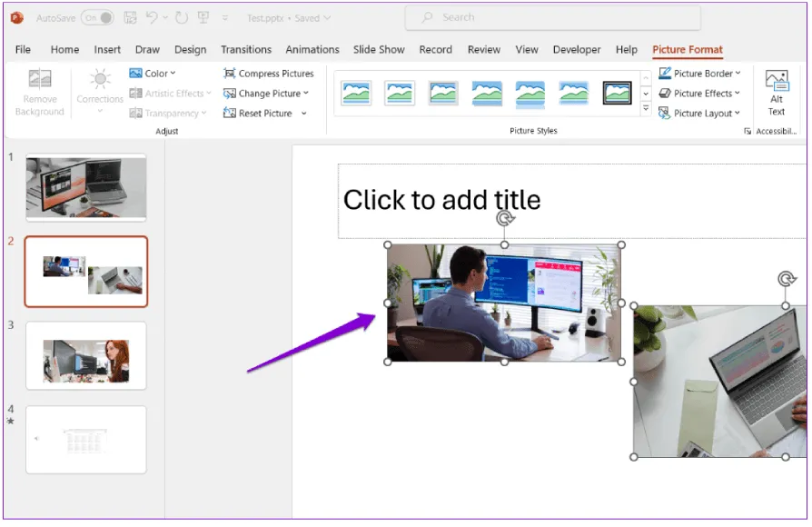Click the Alt Text icon
812x527 pixels.
coord(777,80)
